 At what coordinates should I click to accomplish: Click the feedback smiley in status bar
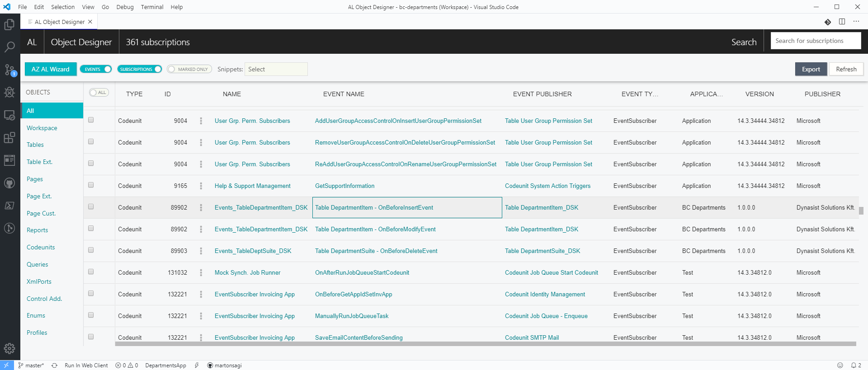(x=840, y=365)
